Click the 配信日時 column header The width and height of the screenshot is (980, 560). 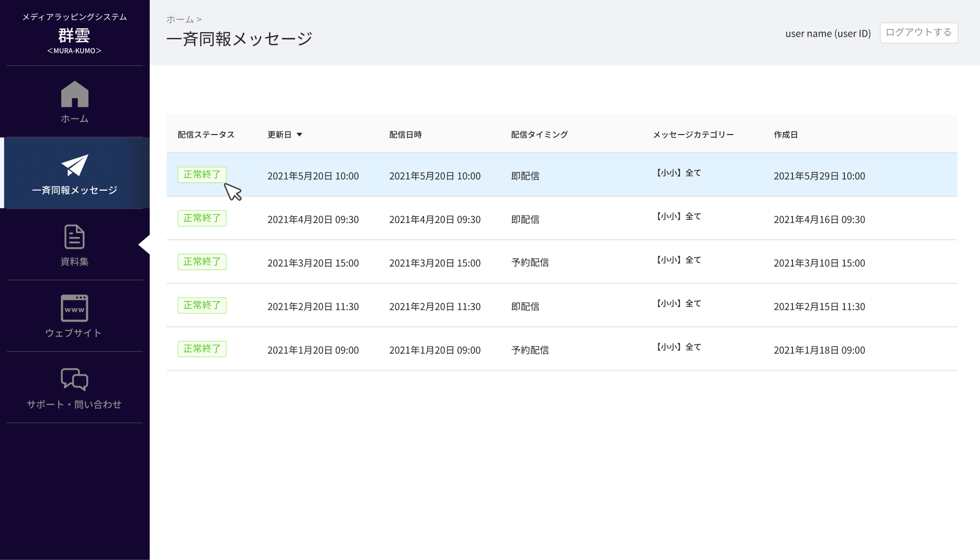pyautogui.click(x=405, y=135)
